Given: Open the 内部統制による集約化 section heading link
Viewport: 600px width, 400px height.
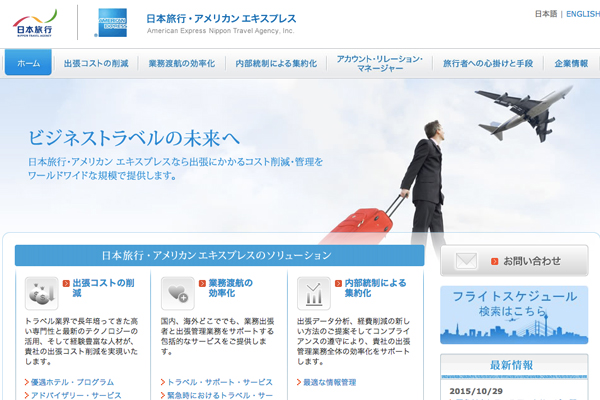Looking at the screenshot, I should tap(375, 288).
